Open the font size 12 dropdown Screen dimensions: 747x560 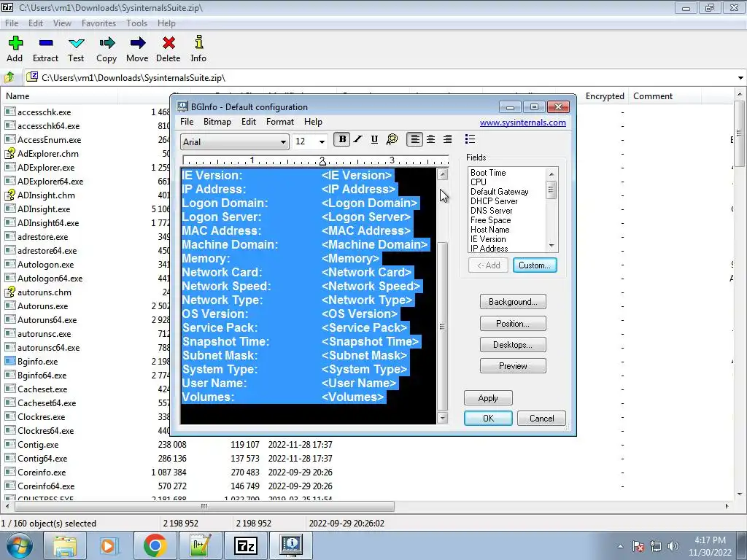(322, 142)
